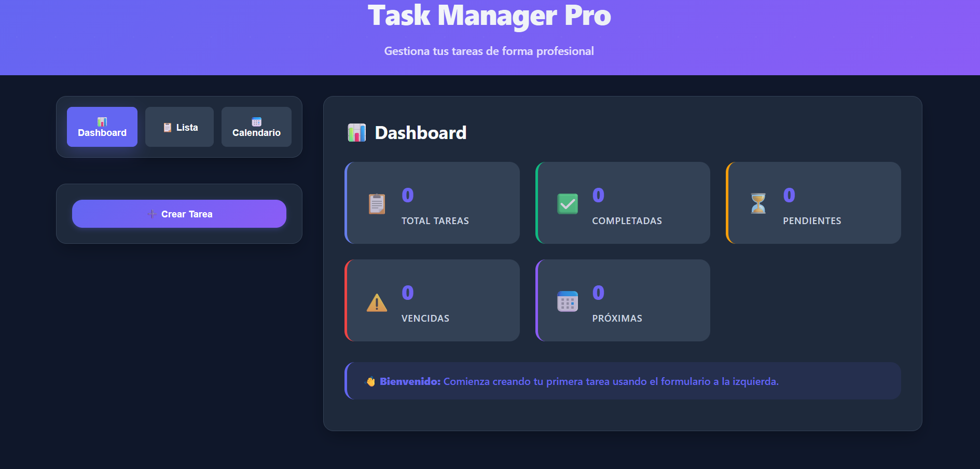Click the calendar icon in the Calendario tab
Image resolution: width=980 pixels, height=469 pixels.
pos(256,121)
